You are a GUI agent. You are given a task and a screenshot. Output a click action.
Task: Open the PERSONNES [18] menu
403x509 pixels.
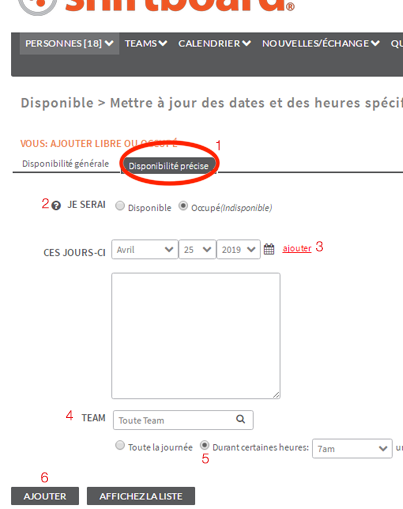point(69,44)
